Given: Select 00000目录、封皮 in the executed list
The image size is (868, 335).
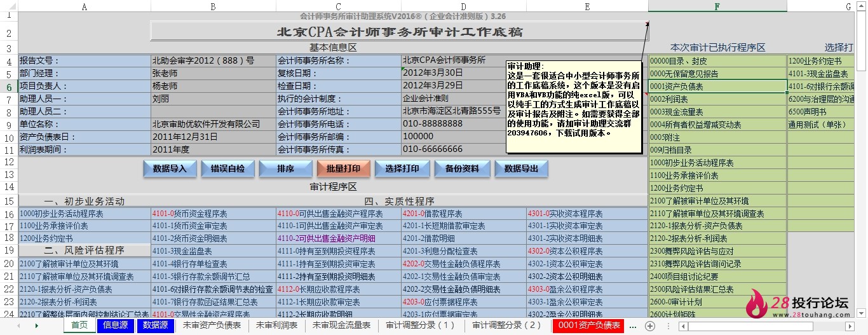Looking at the screenshot, I should [717, 61].
